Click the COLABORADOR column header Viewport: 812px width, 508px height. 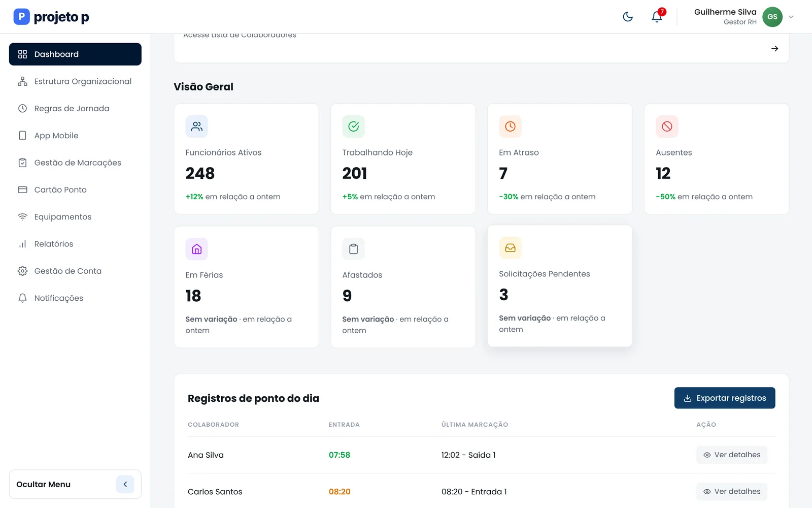click(213, 425)
